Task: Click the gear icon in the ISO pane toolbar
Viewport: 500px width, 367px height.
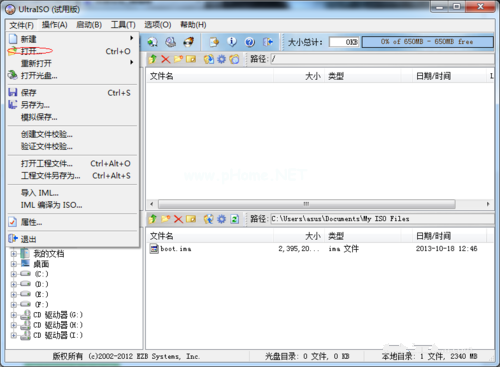Action: 221,59
